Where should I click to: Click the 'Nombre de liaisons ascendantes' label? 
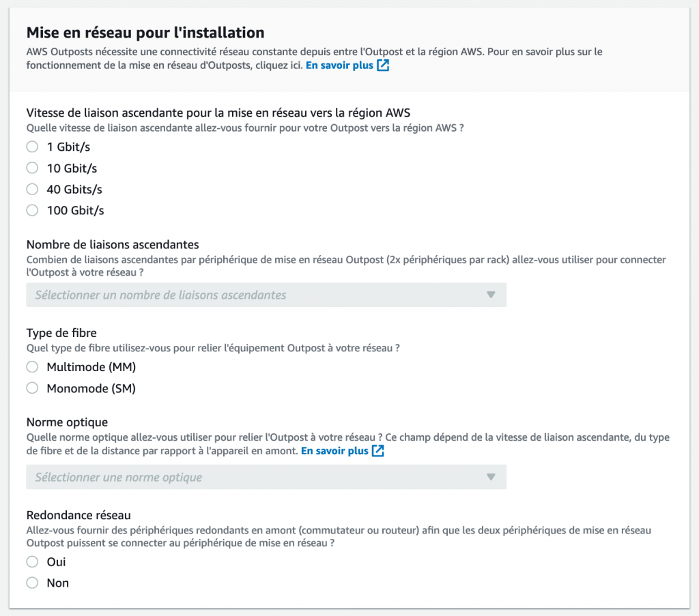113,244
